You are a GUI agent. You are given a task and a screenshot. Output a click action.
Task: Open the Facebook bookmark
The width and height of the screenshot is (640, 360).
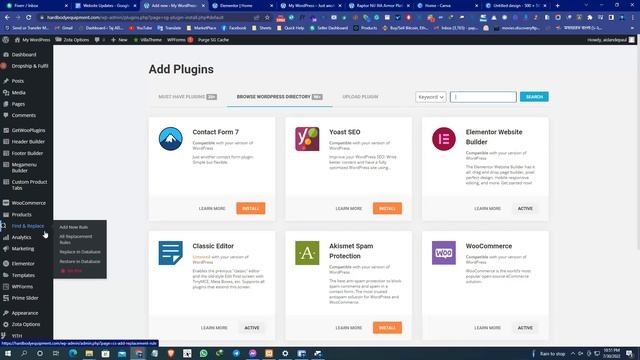pyautogui.click(x=234, y=28)
